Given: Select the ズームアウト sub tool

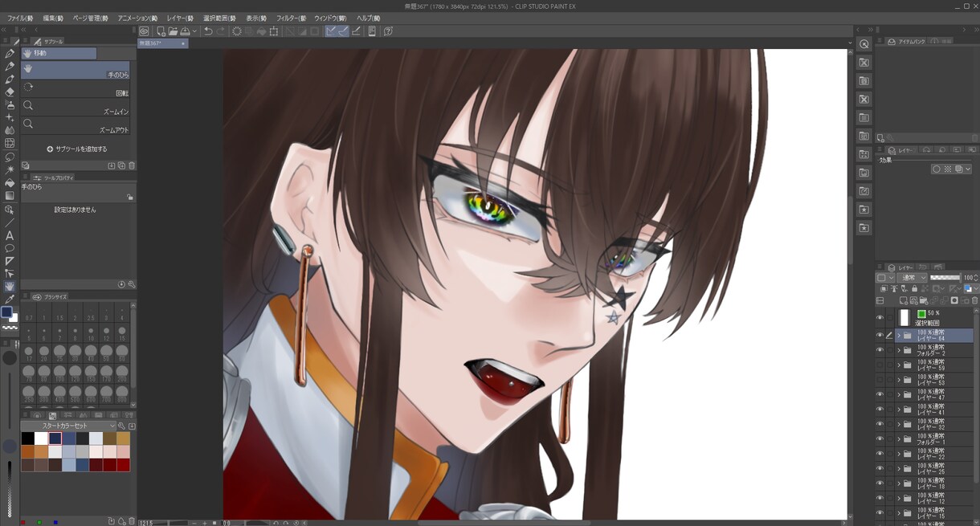Looking at the screenshot, I should pos(75,124).
